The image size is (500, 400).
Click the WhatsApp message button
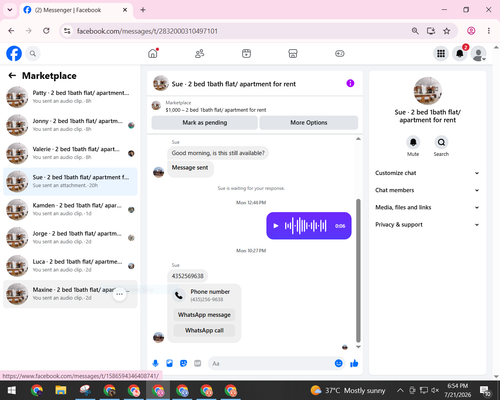click(x=204, y=315)
